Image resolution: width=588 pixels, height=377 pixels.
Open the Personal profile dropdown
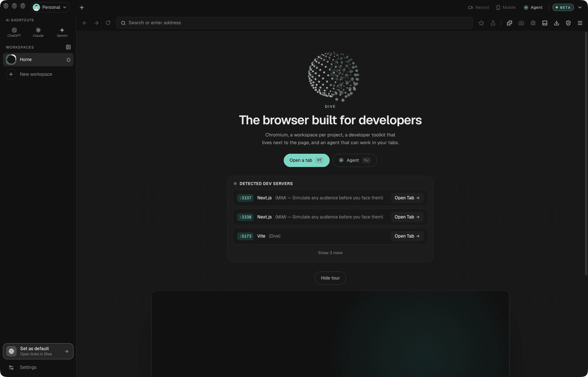(50, 7)
